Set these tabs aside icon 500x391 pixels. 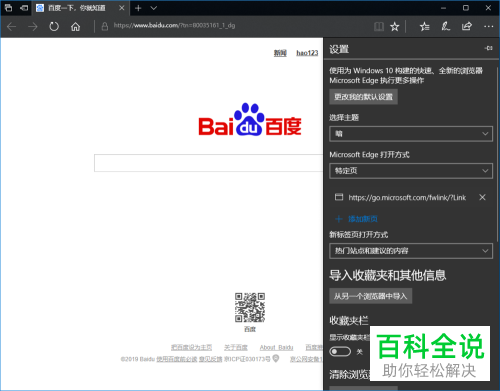point(24,8)
